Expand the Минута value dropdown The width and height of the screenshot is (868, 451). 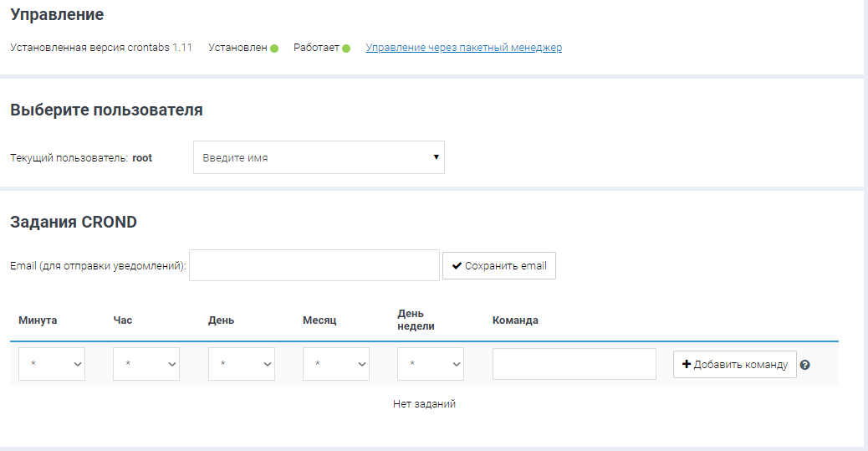[52, 365]
